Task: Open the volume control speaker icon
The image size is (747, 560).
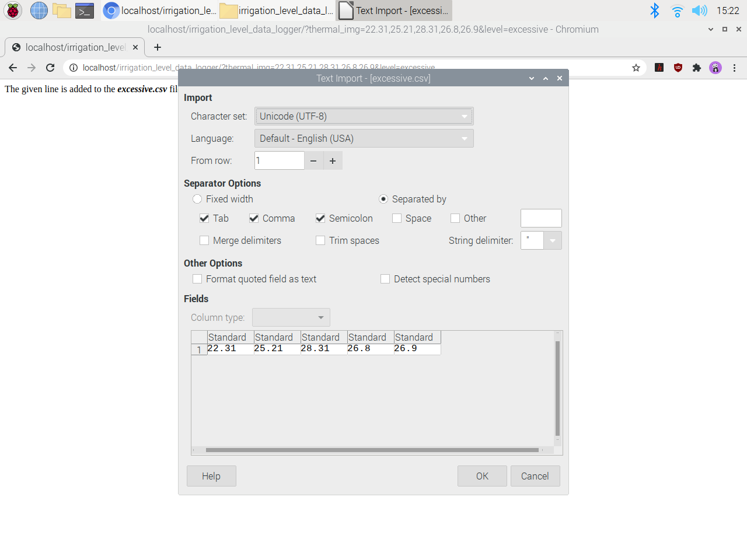Action: coord(699,10)
